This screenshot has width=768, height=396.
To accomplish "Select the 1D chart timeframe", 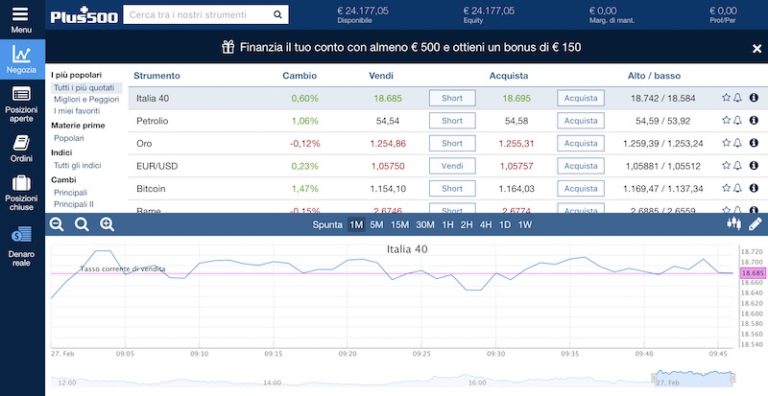I will tap(504, 224).
